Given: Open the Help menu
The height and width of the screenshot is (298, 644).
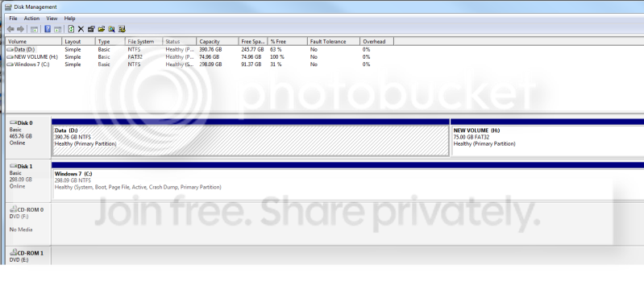Looking at the screenshot, I should click(70, 19).
